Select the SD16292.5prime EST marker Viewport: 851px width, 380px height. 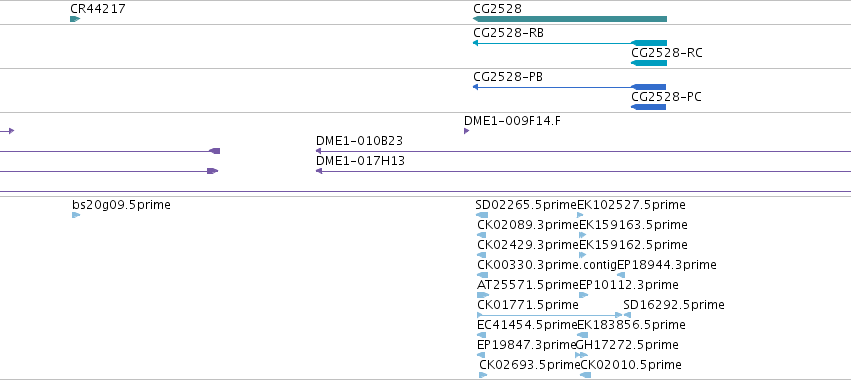click(627, 315)
